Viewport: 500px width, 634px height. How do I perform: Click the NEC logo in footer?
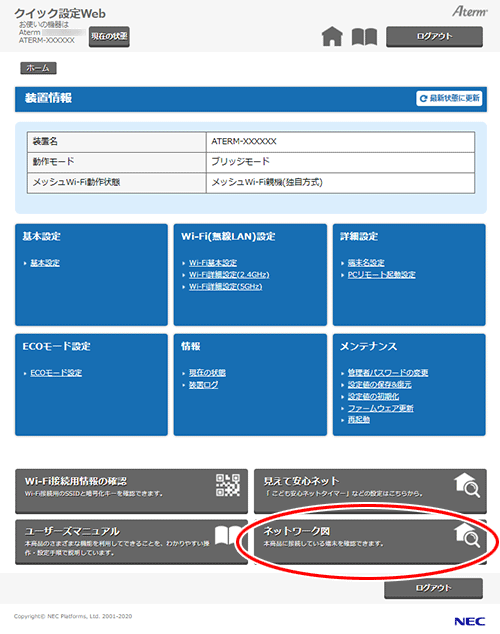(x=469, y=621)
